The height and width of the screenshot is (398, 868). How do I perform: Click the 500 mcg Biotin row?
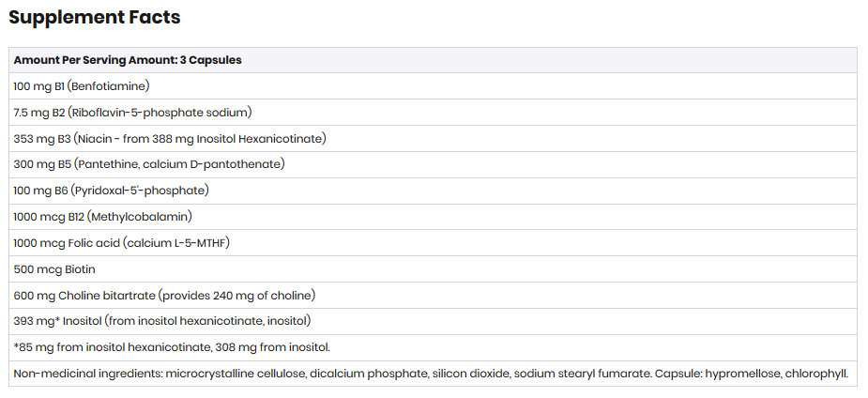pyautogui.click(x=54, y=269)
